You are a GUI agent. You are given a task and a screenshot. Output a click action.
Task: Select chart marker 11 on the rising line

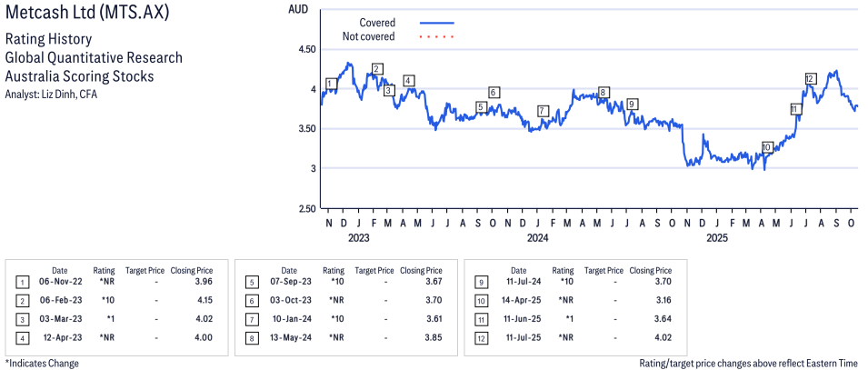click(x=795, y=109)
